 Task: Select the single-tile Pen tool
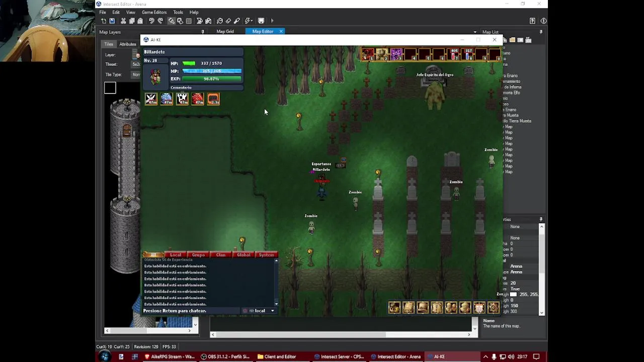pos(172,21)
